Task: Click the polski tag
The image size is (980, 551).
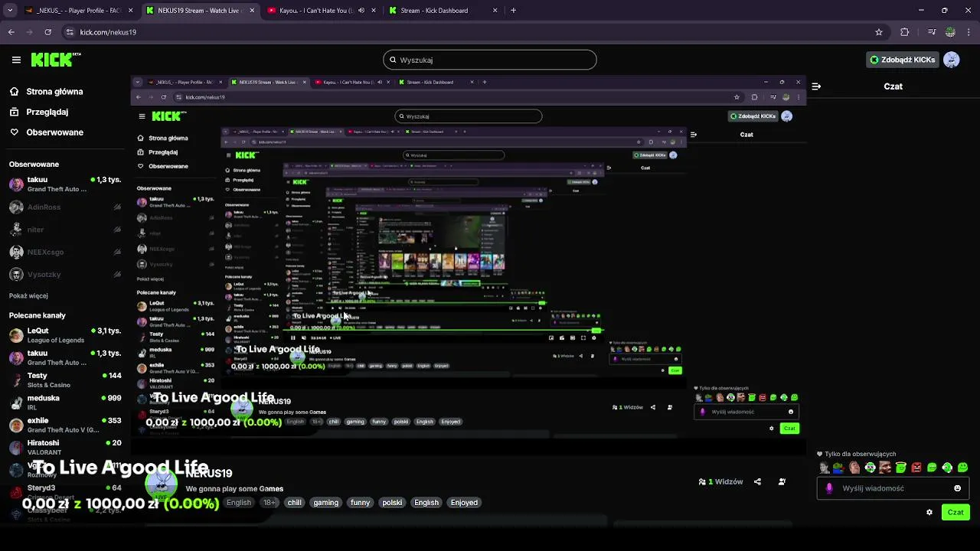Action: tap(392, 503)
